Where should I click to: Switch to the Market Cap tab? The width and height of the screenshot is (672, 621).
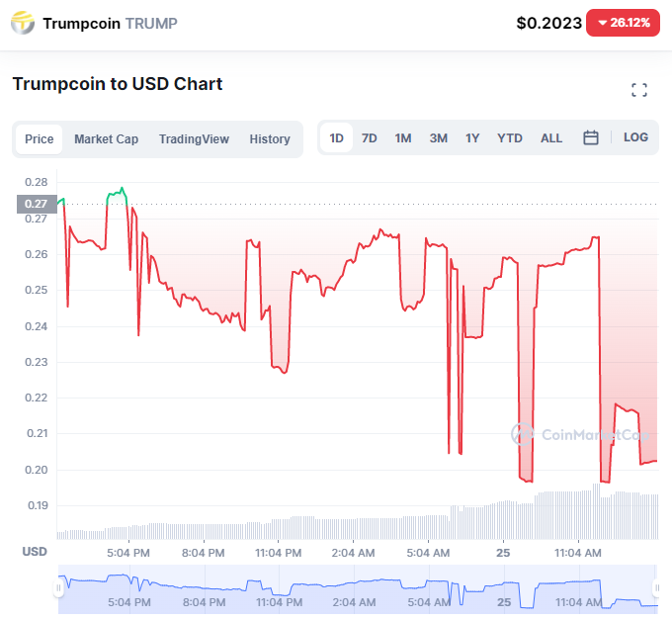107,139
